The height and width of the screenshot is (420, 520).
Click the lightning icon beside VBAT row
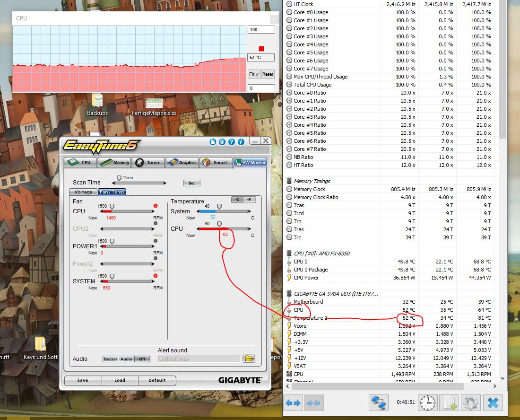pos(289,366)
